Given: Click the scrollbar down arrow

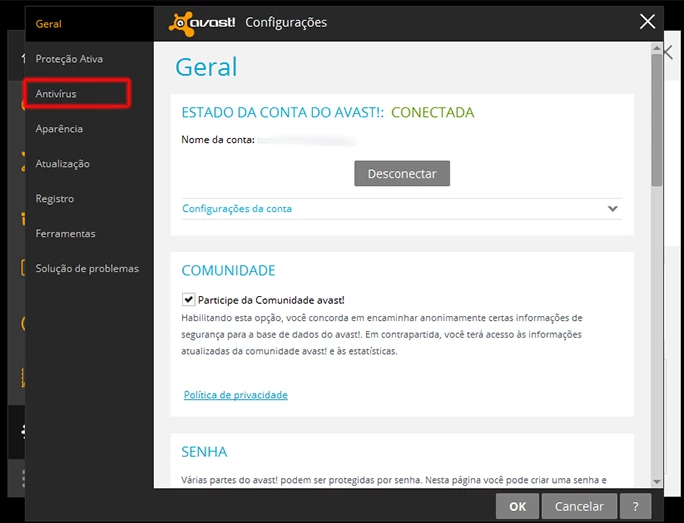Looking at the screenshot, I should click(x=657, y=482).
